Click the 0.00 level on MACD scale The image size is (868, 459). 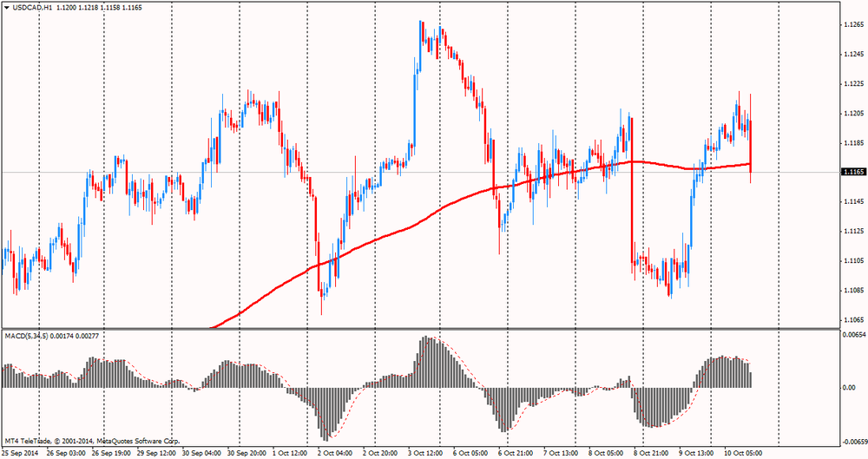(x=849, y=387)
